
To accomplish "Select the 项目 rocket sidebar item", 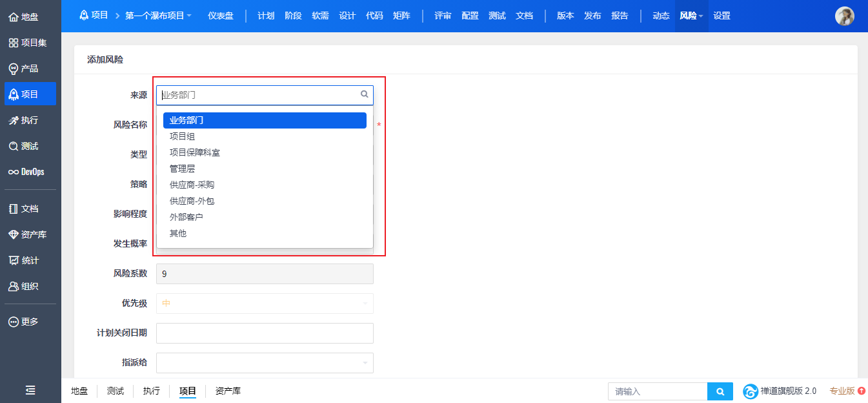I will pyautogui.click(x=30, y=94).
